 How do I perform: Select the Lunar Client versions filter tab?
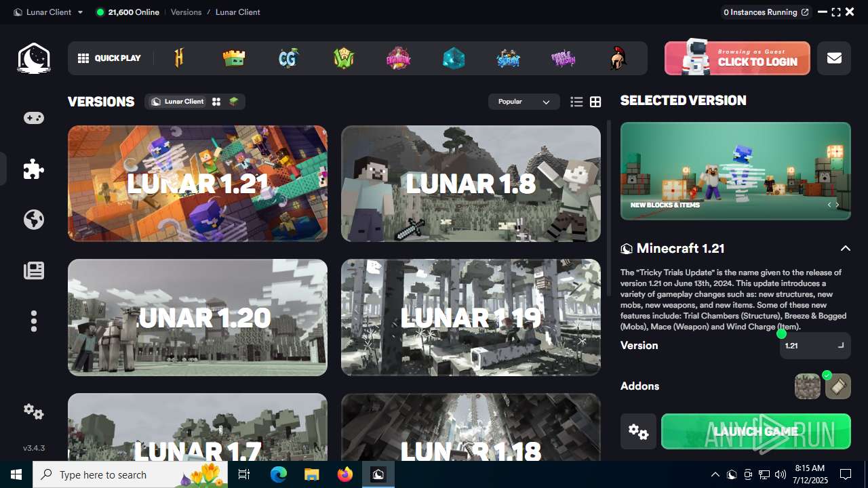pyautogui.click(x=178, y=102)
